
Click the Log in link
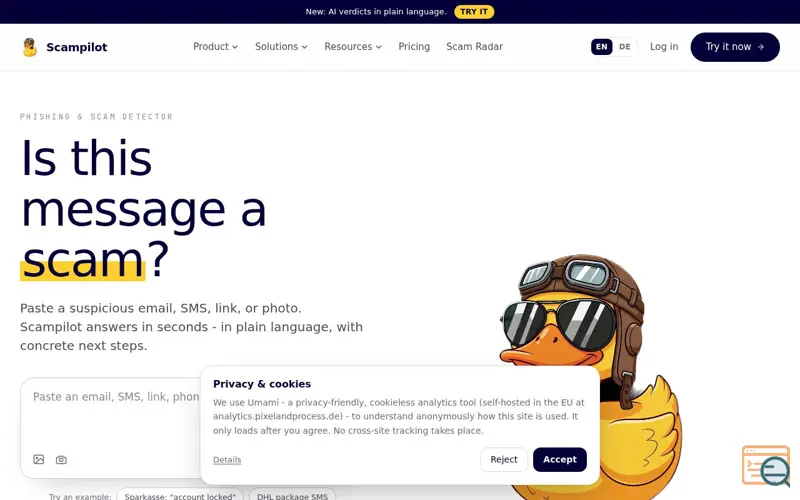tap(664, 46)
